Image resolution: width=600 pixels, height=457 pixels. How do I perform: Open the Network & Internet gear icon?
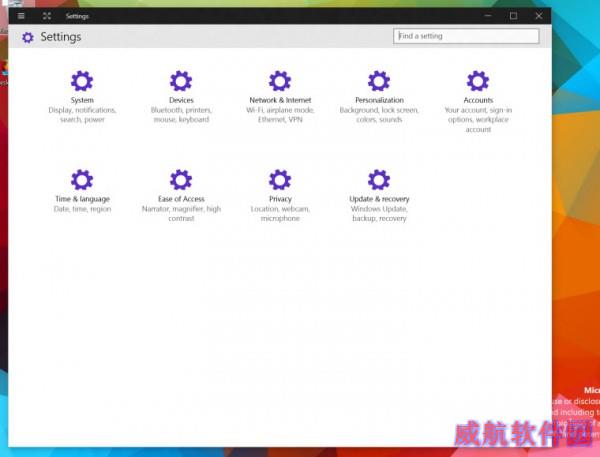point(280,81)
